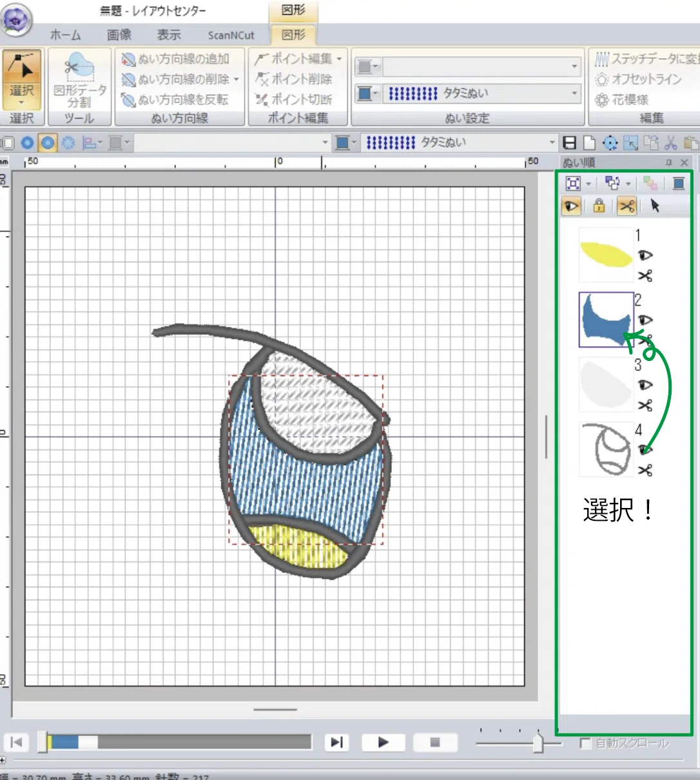Toggle the scissors filter button in ぬい順 toolbar

pyautogui.click(x=627, y=206)
